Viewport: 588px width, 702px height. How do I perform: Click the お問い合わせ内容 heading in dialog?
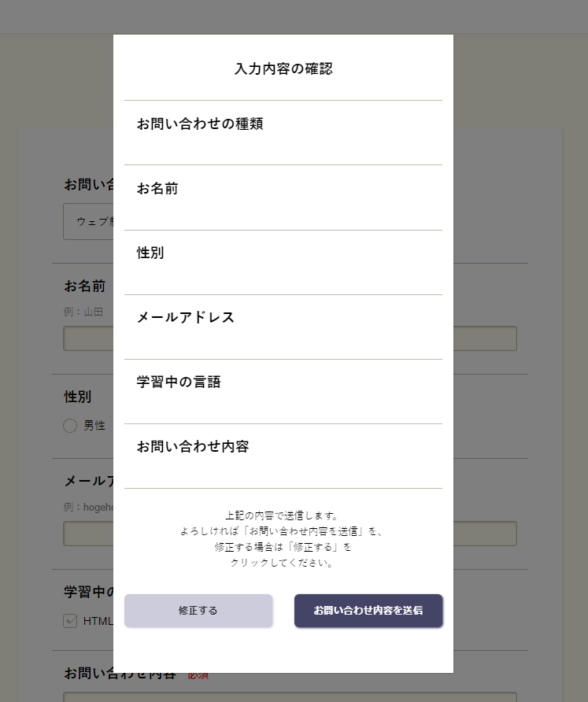pos(193,447)
